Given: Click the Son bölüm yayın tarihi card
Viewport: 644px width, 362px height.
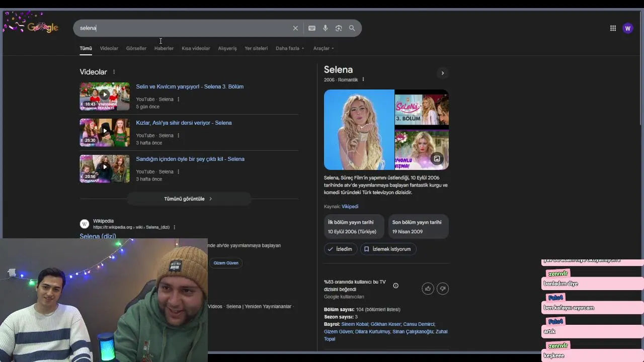Looking at the screenshot, I should (418, 227).
